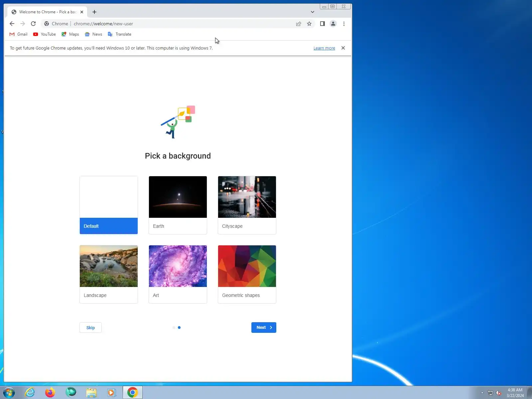View site information via the Chrome chip
The width and height of the screenshot is (532, 399).
pos(56,24)
